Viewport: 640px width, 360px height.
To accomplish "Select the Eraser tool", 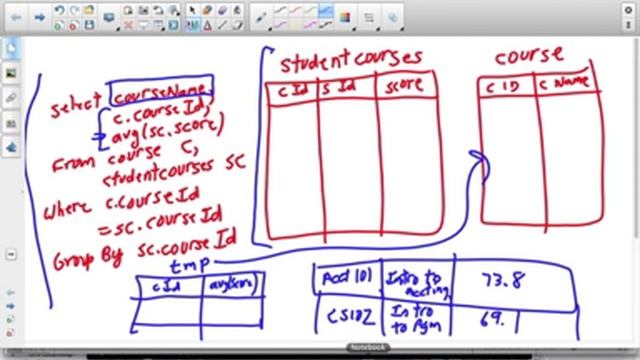I will pyautogui.click(x=222, y=10).
